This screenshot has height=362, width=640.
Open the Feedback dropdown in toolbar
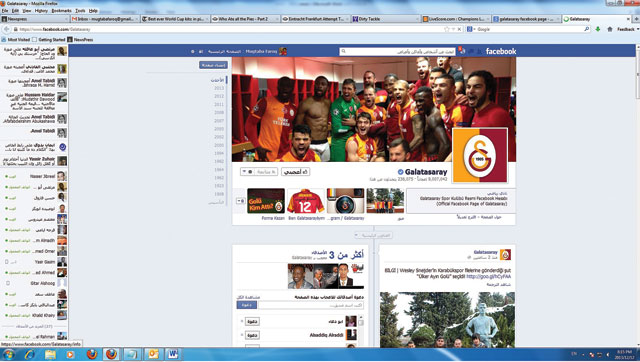pos(627,29)
